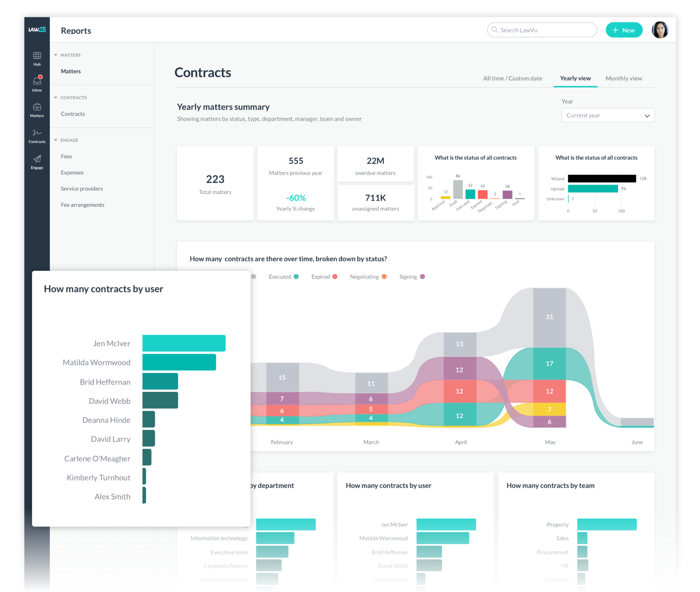Click the Matters briefcase icon
Image resolution: width=700 pixels, height=592 pixels.
point(37,107)
